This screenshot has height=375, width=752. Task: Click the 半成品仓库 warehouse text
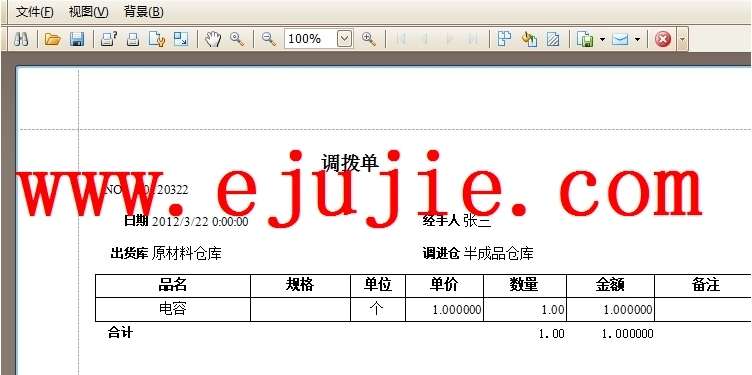(498, 253)
